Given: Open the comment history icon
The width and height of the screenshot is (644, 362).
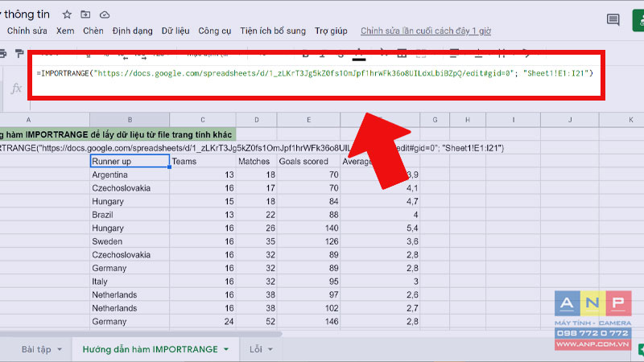Looking at the screenshot, I should (613, 19).
